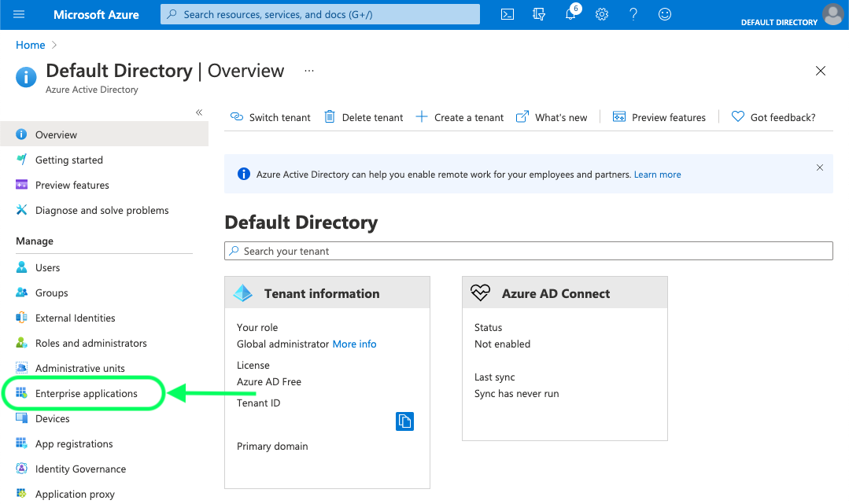Open the account avatar menu
This screenshot has width=849, height=504.
click(832, 14)
